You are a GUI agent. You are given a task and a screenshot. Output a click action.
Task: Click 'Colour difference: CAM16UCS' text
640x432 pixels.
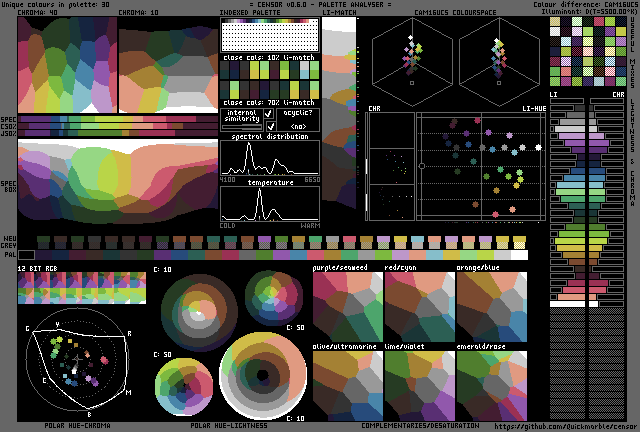(x=585, y=4)
